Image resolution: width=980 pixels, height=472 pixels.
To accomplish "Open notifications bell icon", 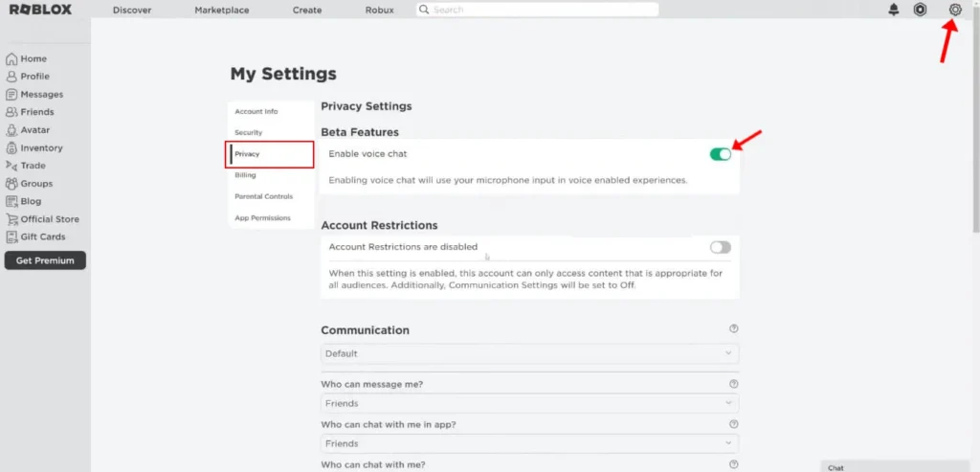I will tap(894, 10).
